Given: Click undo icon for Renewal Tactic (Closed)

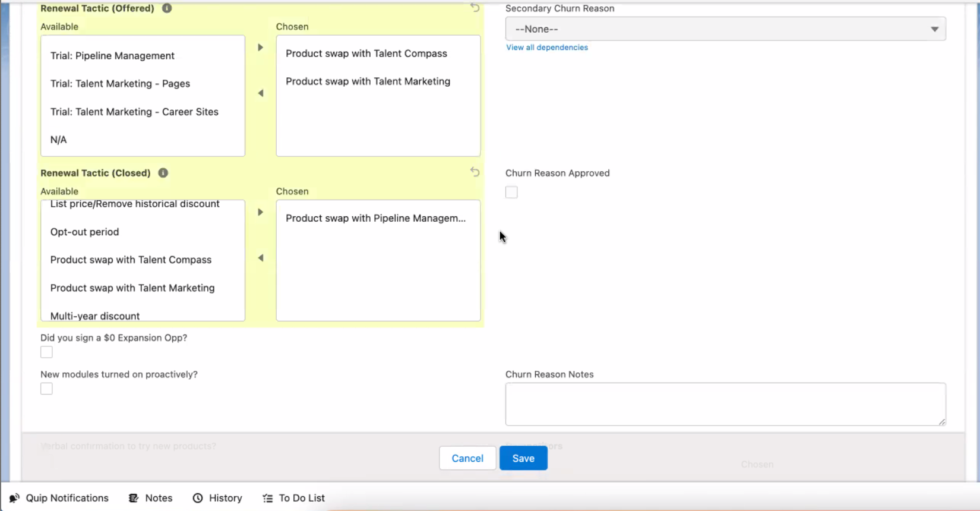Looking at the screenshot, I should (475, 172).
